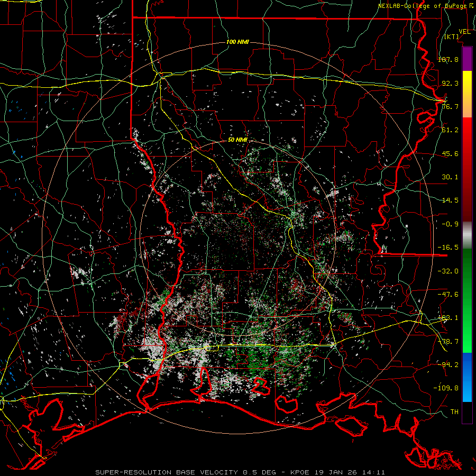Click the blue segment of velocity color bar
The width and height of the screenshot is (476, 476).
467,377
